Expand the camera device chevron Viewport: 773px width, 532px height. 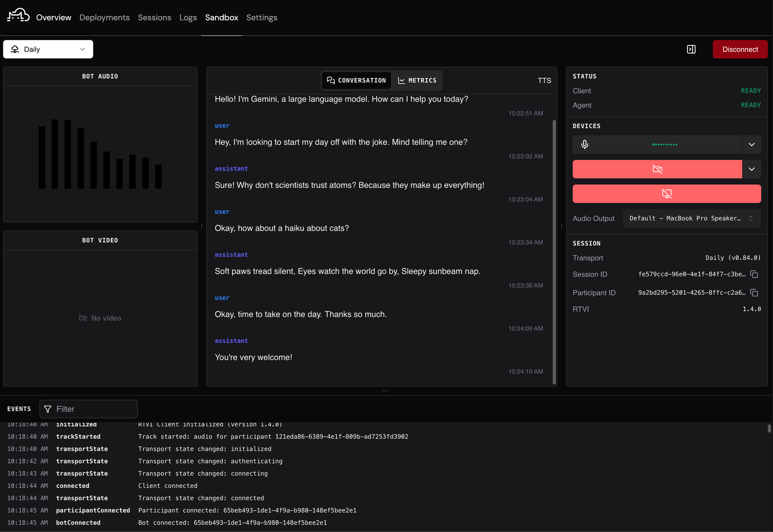point(752,169)
